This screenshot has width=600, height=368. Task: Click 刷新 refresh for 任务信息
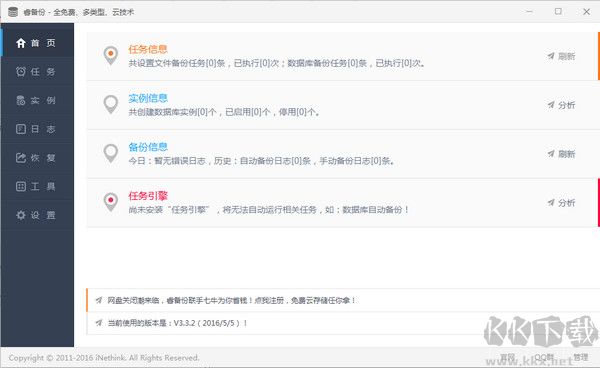(x=561, y=56)
